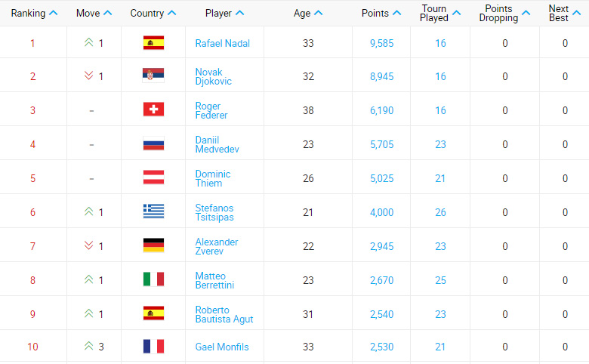The width and height of the screenshot is (589, 364).
Task: Sort by Points column header arrow
Action: point(396,13)
